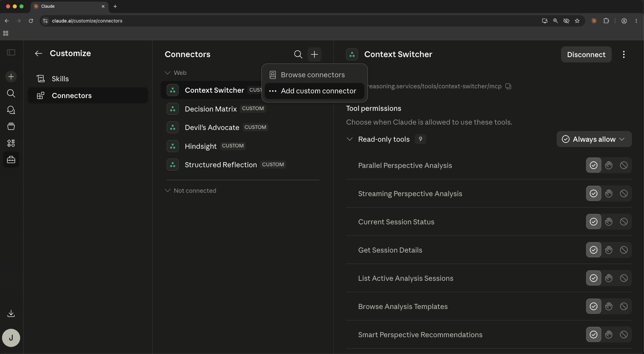The image size is (644, 354).
Task: Copy the context-switcher MCP URL
Action: 509,86
